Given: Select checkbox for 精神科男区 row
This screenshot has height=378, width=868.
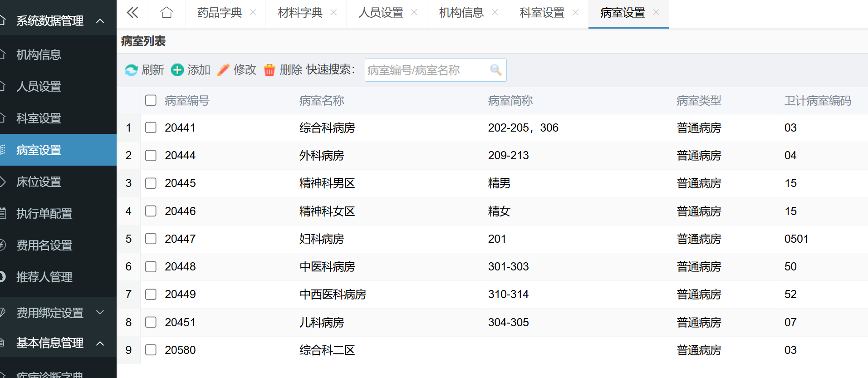Looking at the screenshot, I should [151, 183].
